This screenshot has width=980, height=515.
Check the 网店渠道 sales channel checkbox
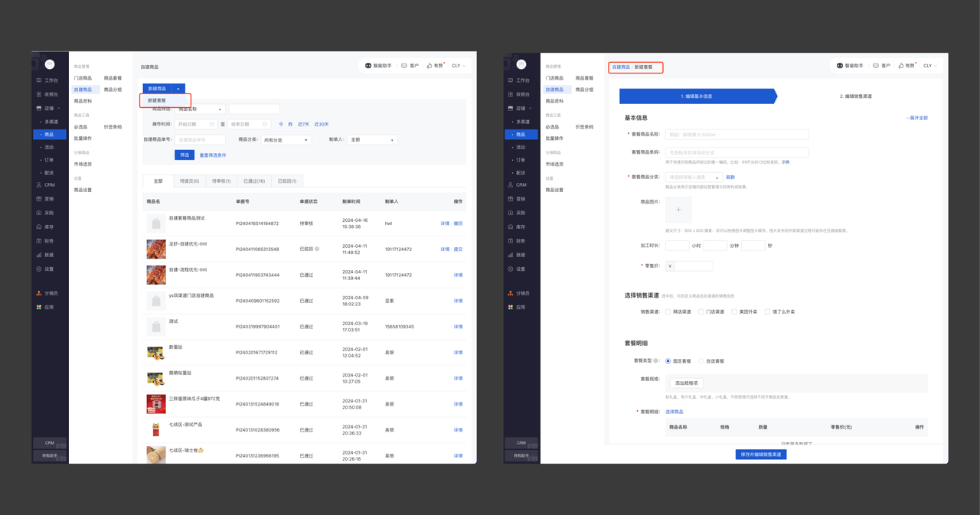click(668, 312)
